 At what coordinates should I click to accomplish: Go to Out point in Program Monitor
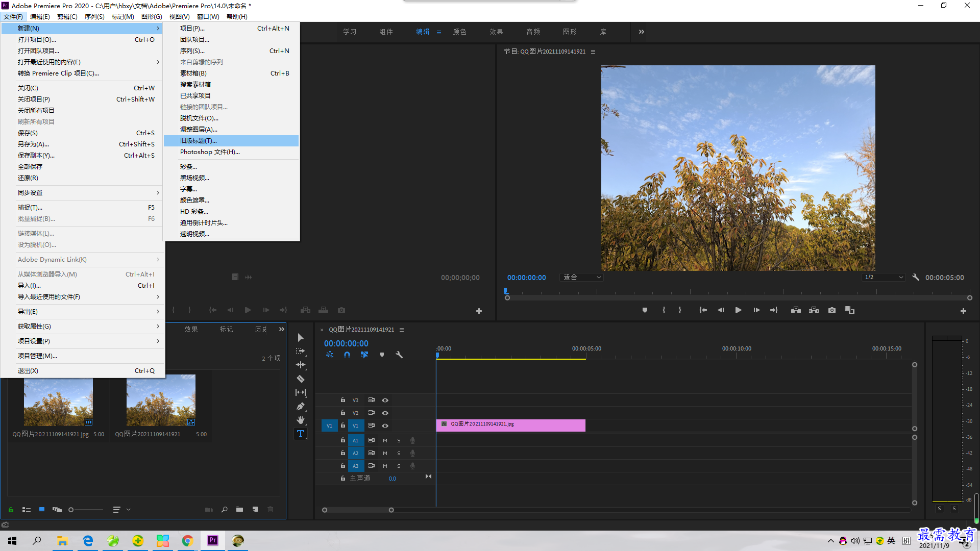click(x=774, y=310)
